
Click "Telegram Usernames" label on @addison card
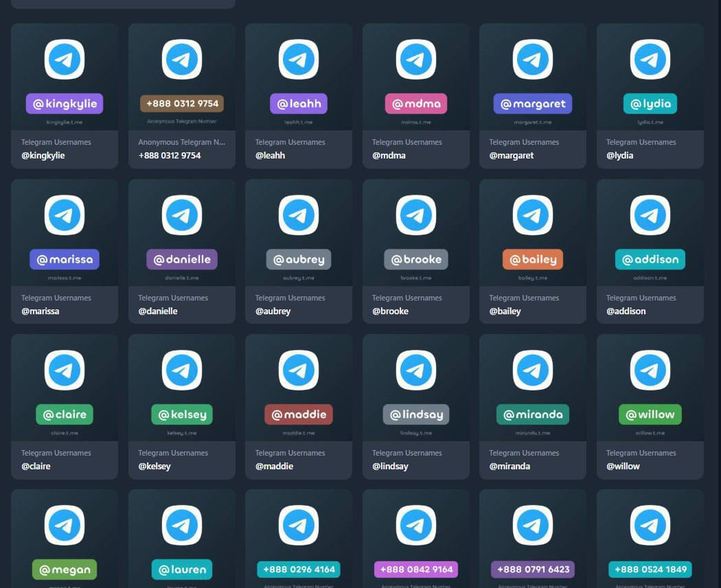point(641,298)
